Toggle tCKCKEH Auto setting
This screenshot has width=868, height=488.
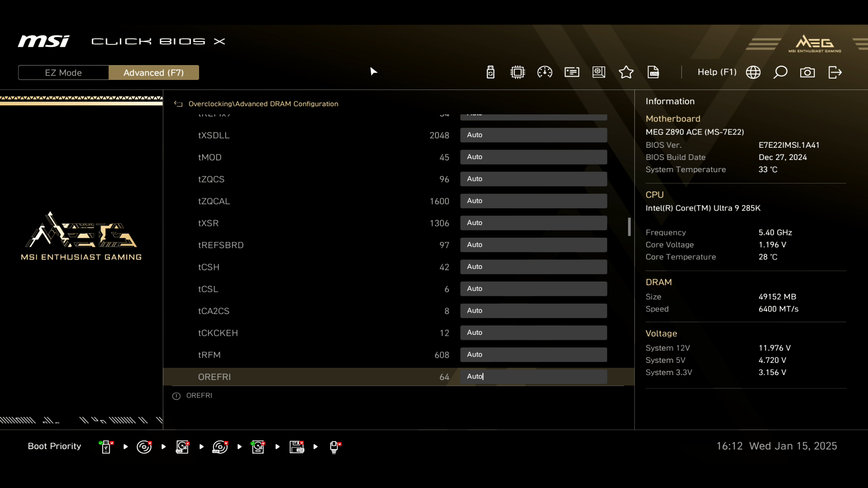pos(535,333)
